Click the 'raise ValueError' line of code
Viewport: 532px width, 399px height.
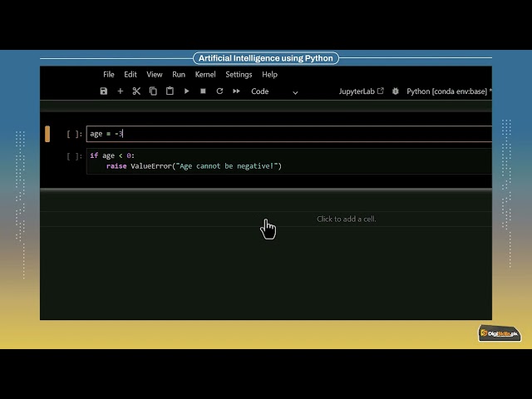[194, 166]
